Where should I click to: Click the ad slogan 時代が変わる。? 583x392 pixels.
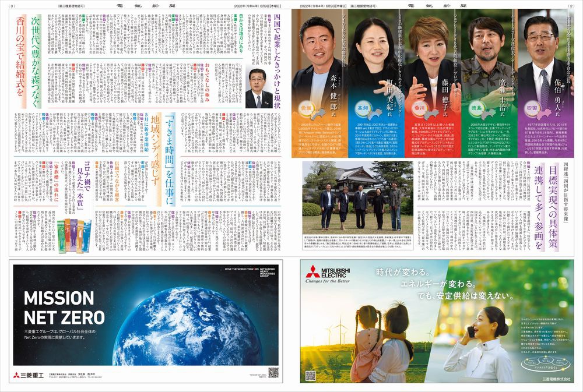pos(402,272)
